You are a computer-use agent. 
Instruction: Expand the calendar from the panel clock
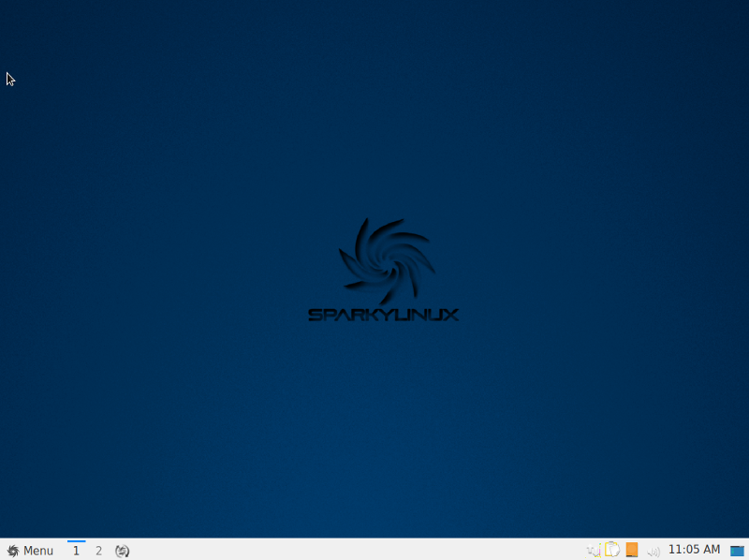[x=694, y=550]
